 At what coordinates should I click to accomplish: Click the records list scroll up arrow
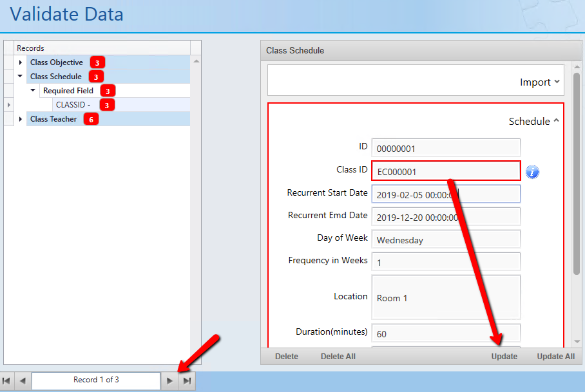[x=197, y=61]
